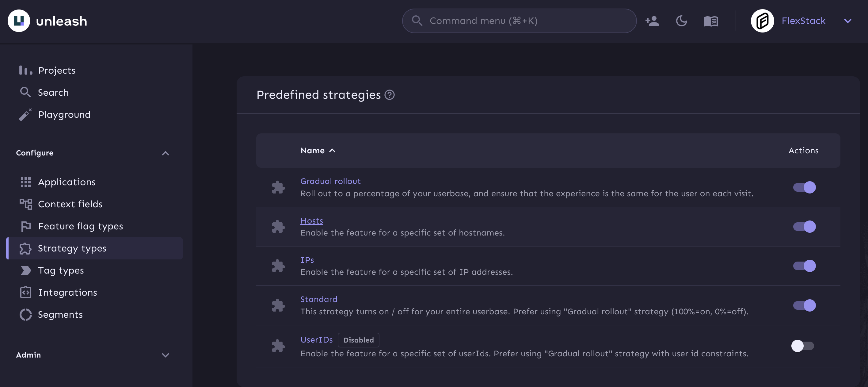Viewport: 868px width, 387px height.
Task: Click the help icon beside Predefined strategies
Action: tap(390, 95)
